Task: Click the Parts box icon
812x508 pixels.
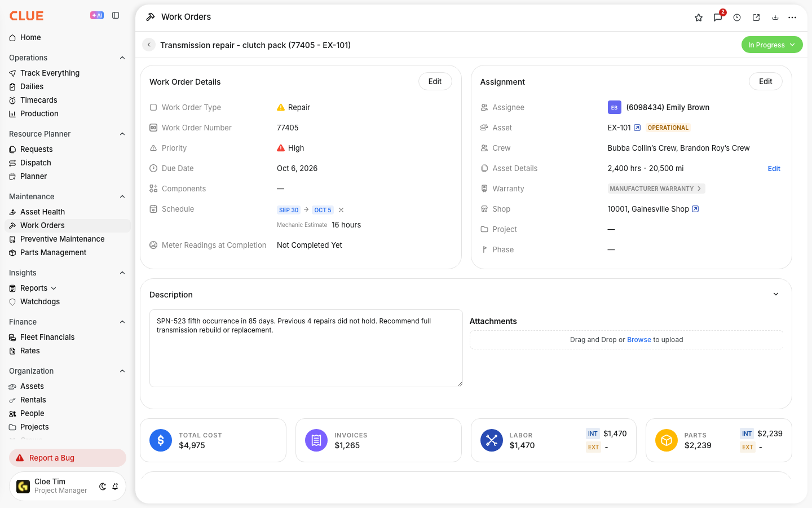Action: 667,440
